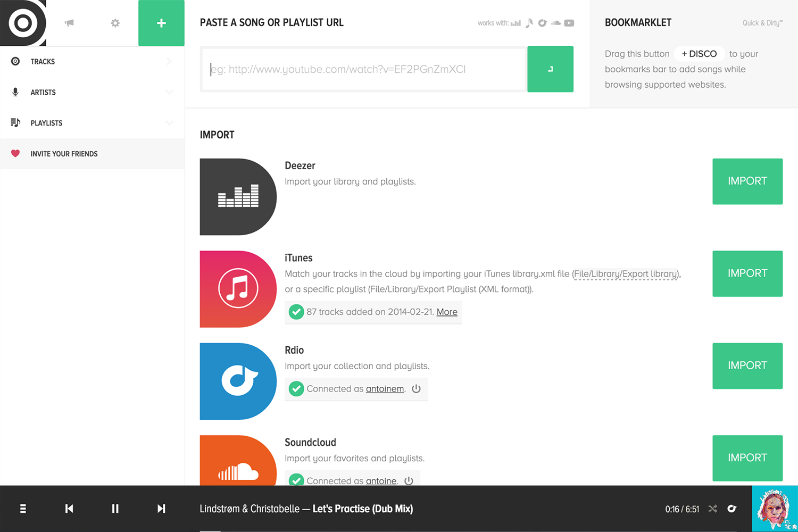Click the green plus add button
This screenshot has height=532, width=798.
(161, 23)
